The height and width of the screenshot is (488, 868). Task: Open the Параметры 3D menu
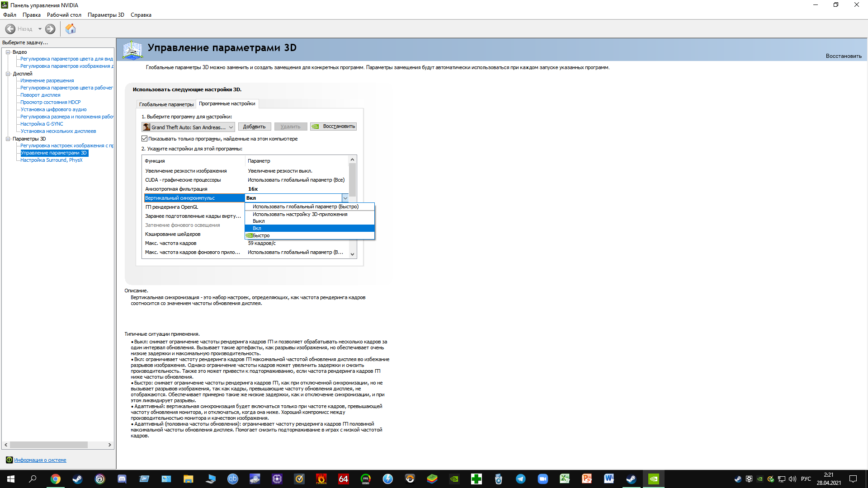[106, 15]
